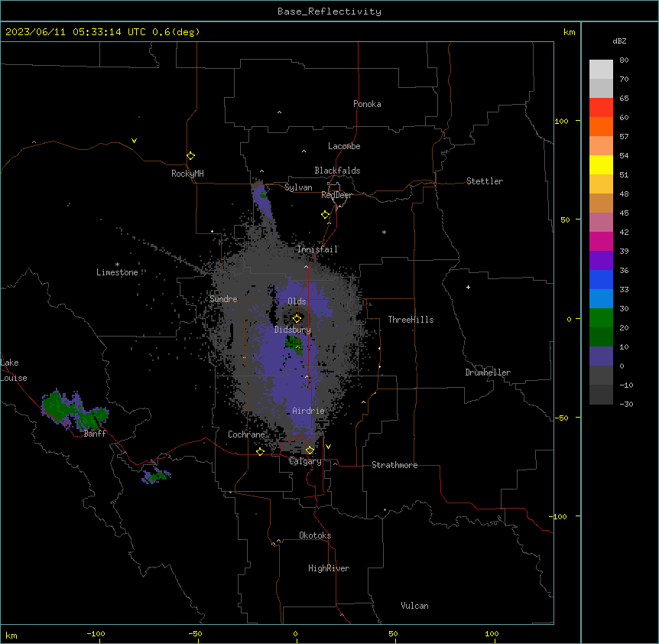The image size is (659, 644).
Task: Click the Cochrane town label
Action: tap(246, 434)
